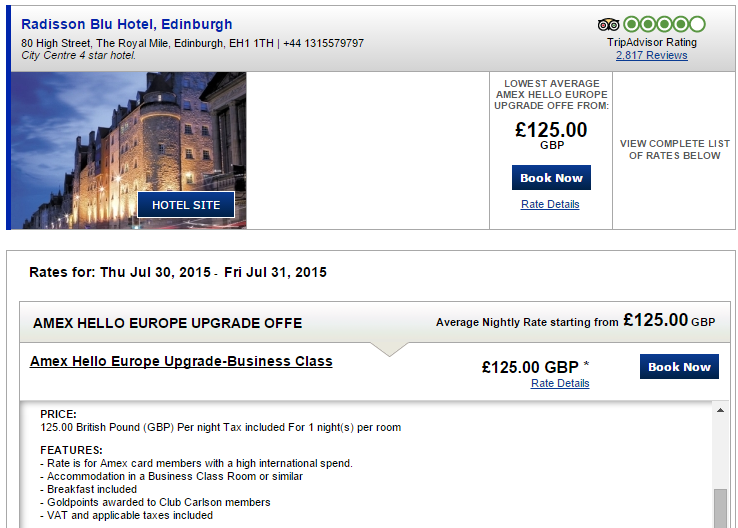The width and height of the screenshot is (738, 528).
Task: Click the TripAdvisor owl logo icon
Action: (x=609, y=24)
